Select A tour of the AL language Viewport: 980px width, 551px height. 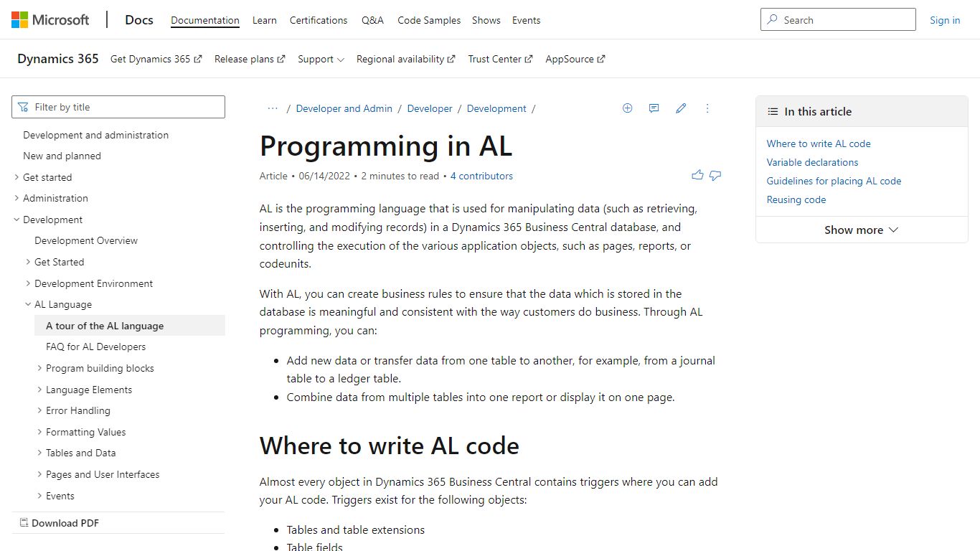tap(130, 326)
